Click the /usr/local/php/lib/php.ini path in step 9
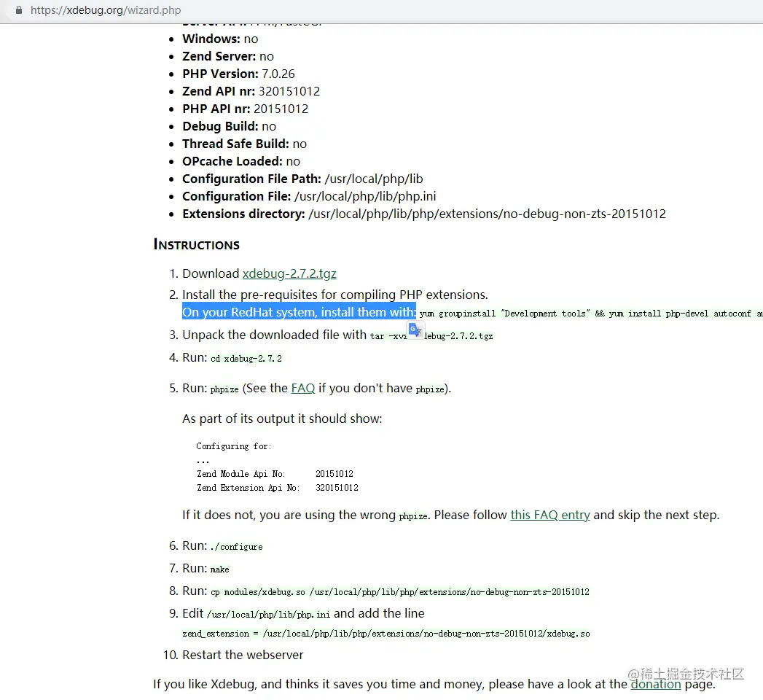This screenshot has width=763, height=700. (268, 615)
